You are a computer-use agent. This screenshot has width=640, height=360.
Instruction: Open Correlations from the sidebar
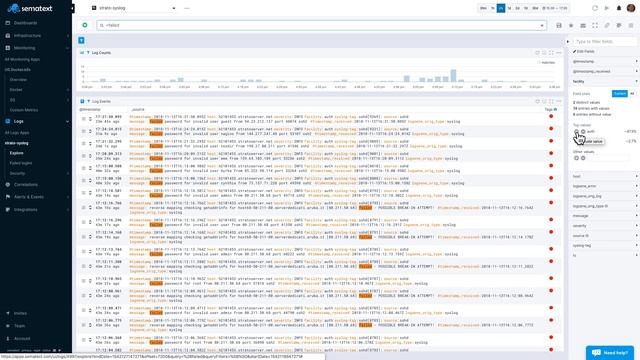25,184
